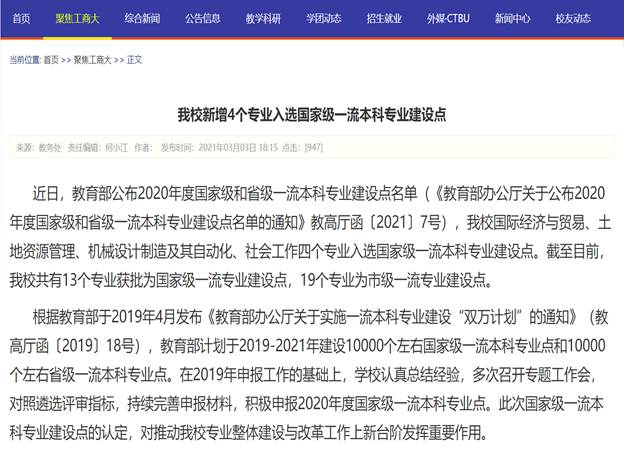This screenshot has width=624, height=451.
Task: Click the 正文 breadcrumb item
Action: [x=135, y=60]
